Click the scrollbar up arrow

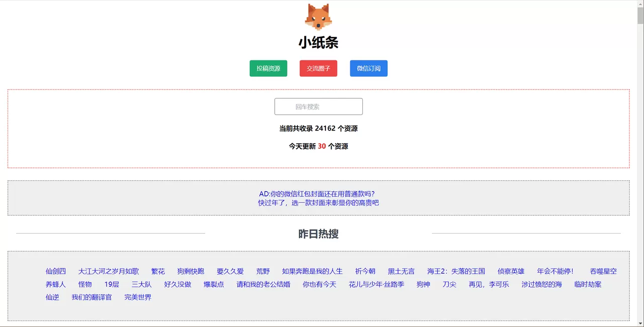pyautogui.click(x=640, y=4)
